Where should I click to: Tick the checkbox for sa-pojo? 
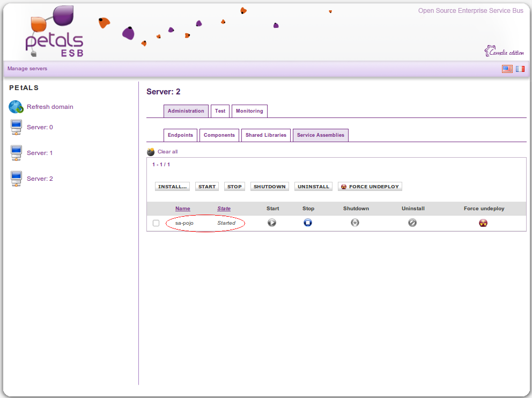(x=156, y=223)
